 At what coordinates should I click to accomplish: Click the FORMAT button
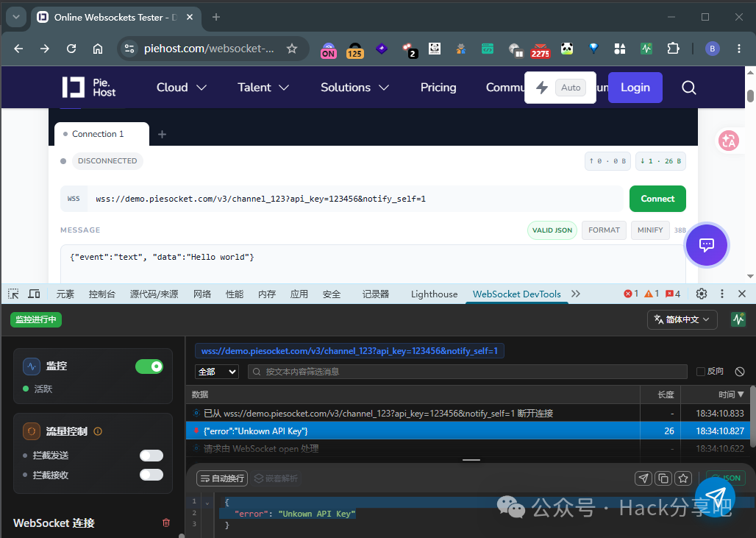[x=604, y=230]
